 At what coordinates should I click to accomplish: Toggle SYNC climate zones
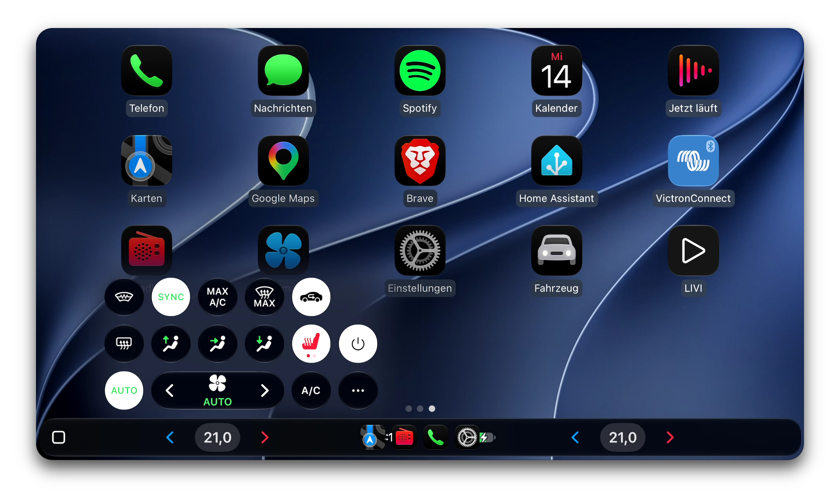click(x=171, y=297)
